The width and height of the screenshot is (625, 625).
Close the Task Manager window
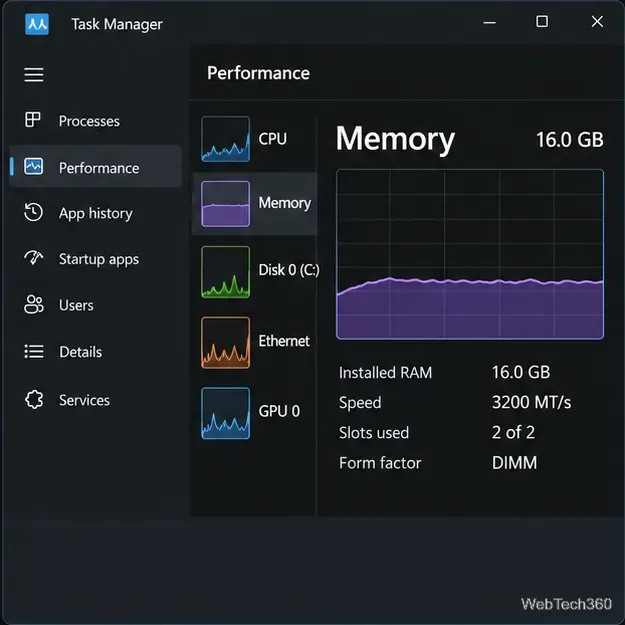(x=597, y=22)
